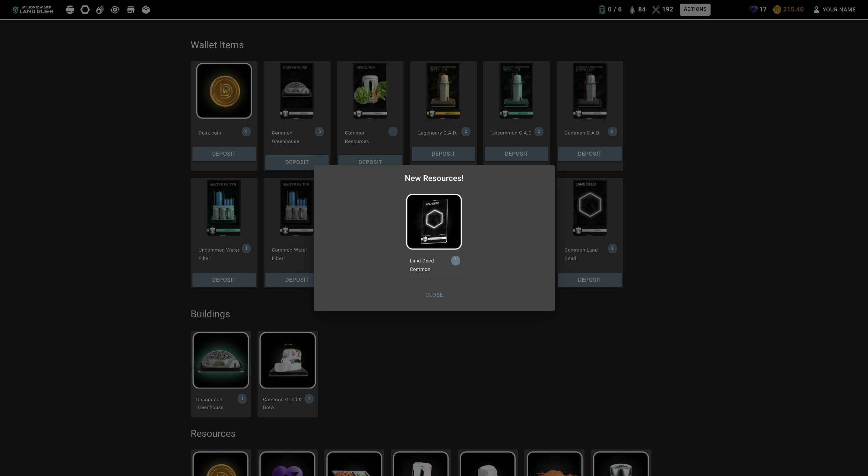Click the hearts value '17'
The width and height of the screenshot is (868, 476).
[763, 9]
